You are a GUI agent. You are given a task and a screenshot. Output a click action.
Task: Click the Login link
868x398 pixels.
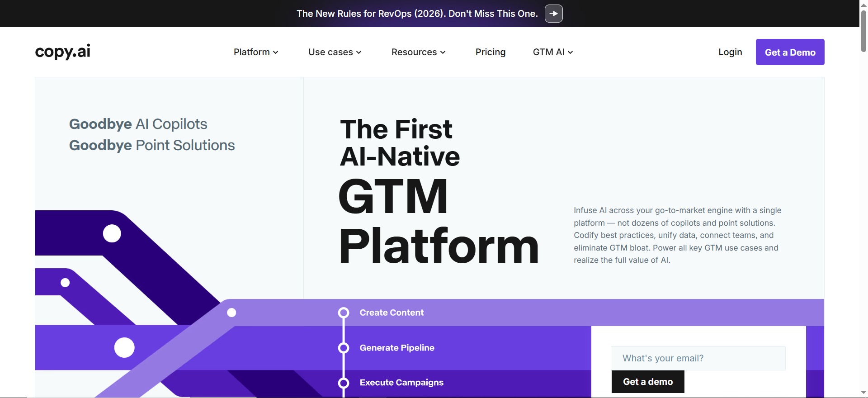click(x=730, y=52)
